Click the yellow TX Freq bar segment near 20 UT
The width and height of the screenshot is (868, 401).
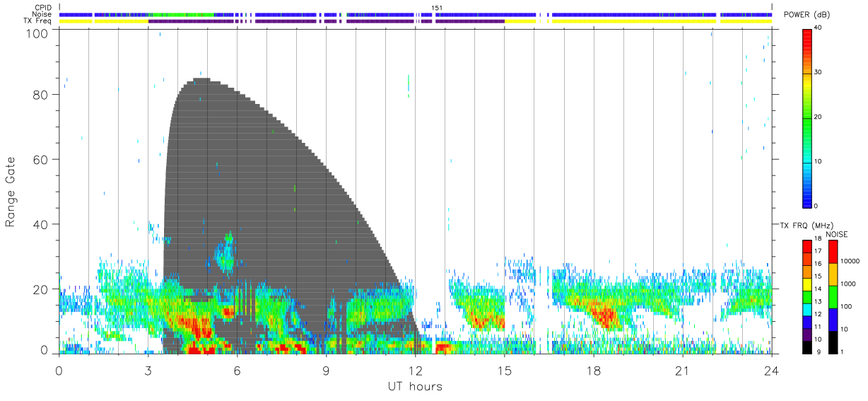(634, 21)
